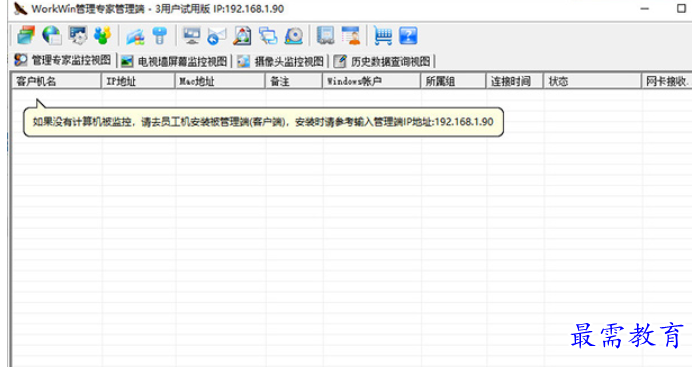Click the 网卡接收 column header
The height and width of the screenshot is (367, 692).
pyautogui.click(x=666, y=81)
